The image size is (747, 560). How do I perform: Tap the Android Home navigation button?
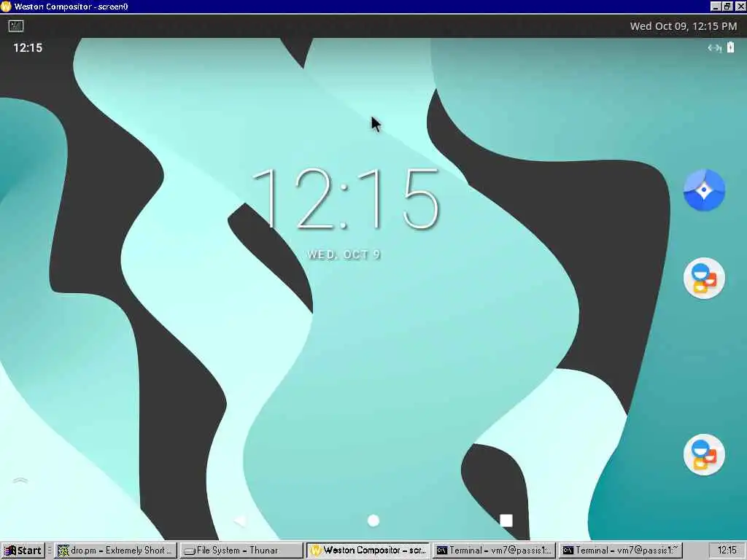[373, 521]
